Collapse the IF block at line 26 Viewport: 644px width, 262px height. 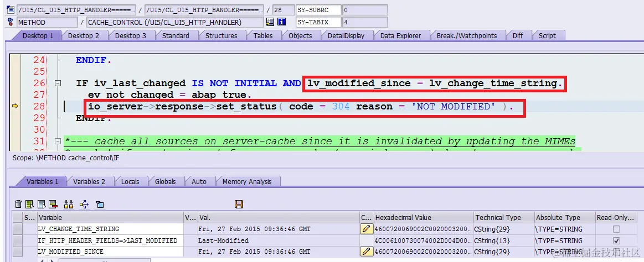[58, 83]
